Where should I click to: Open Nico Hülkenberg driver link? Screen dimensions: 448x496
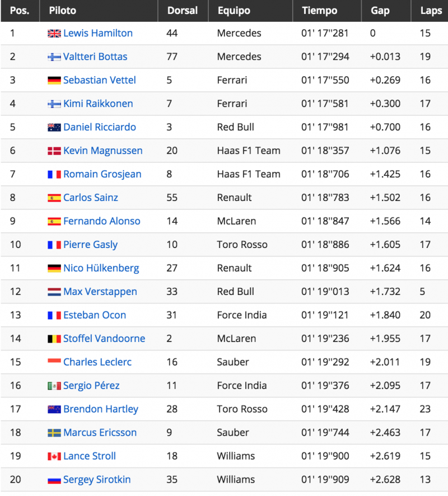tap(101, 268)
